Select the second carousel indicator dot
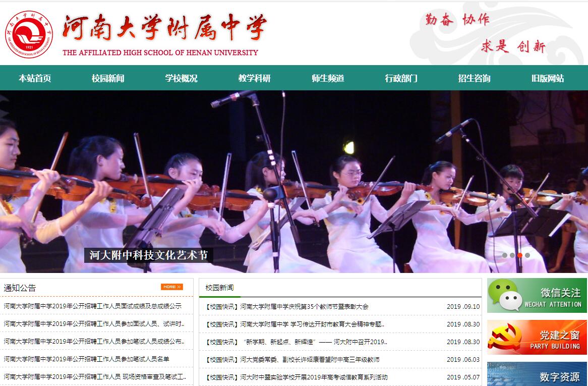Viewport: 588px width, 386px height. pyautogui.click(x=512, y=255)
